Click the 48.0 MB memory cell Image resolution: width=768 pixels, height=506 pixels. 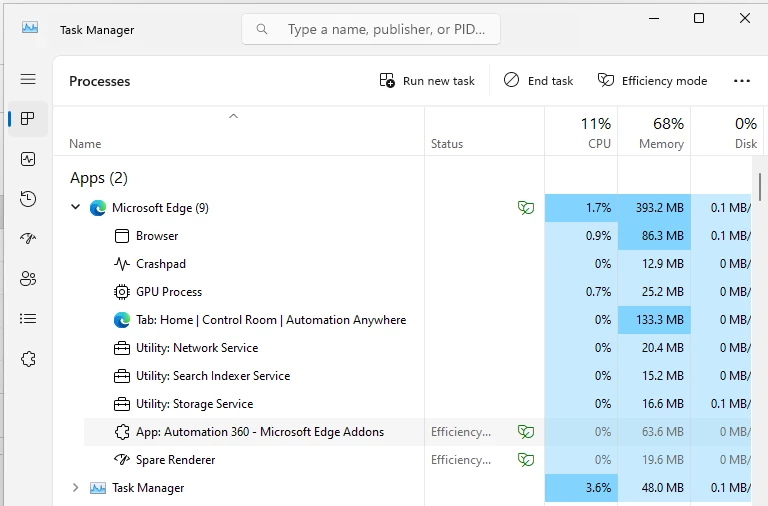click(654, 488)
